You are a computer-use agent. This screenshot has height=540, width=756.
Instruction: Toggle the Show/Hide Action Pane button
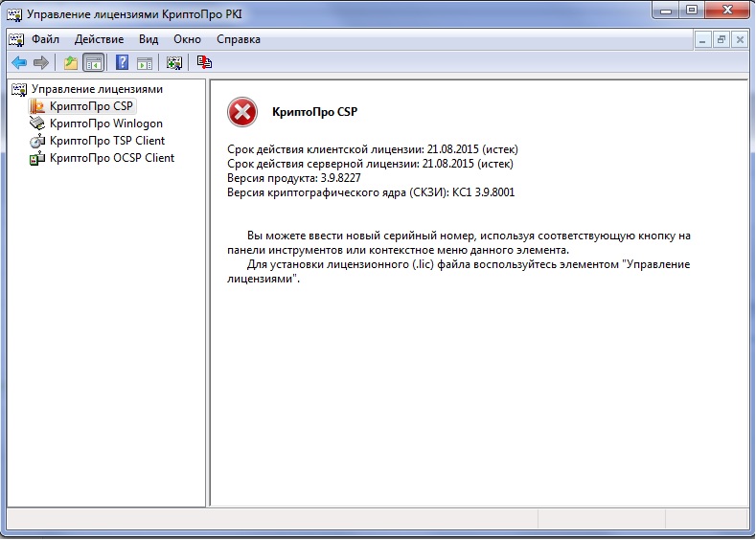[x=145, y=63]
